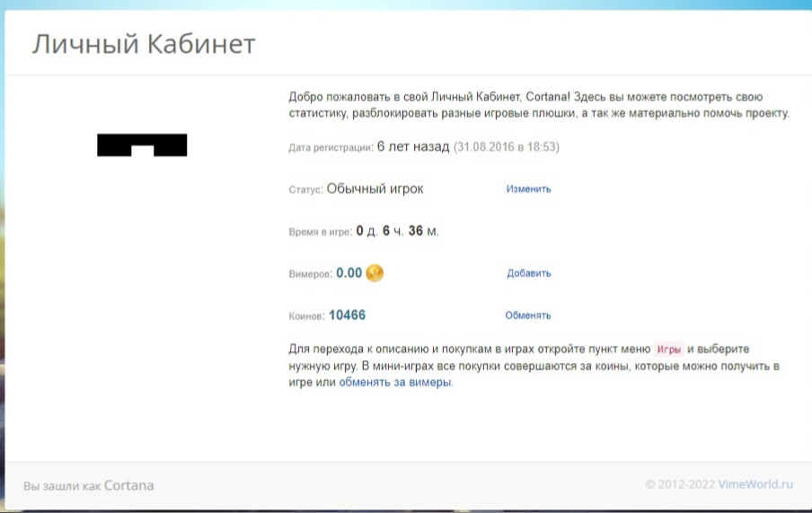Click the © 2012-2022 copyright text
This screenshot has height=513, width=812.
click(x=680, y=485)
